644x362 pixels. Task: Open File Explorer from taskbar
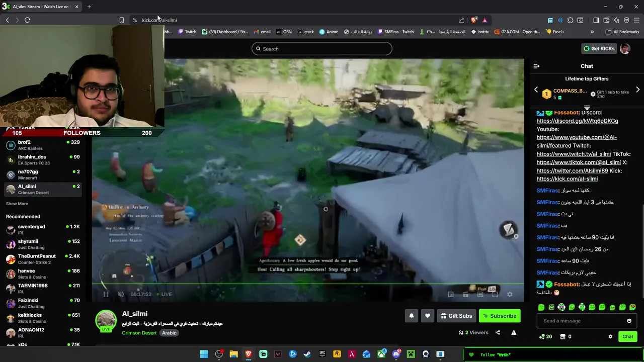pos(233,354)
